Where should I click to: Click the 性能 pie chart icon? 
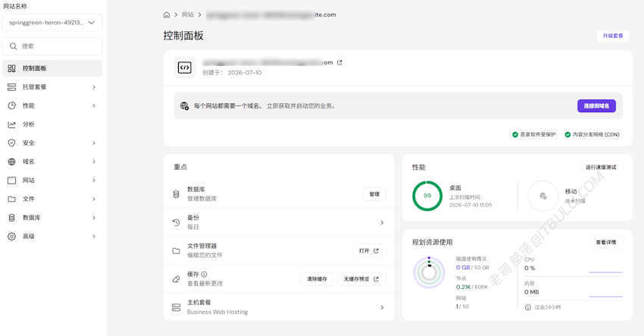click(12, 105)
